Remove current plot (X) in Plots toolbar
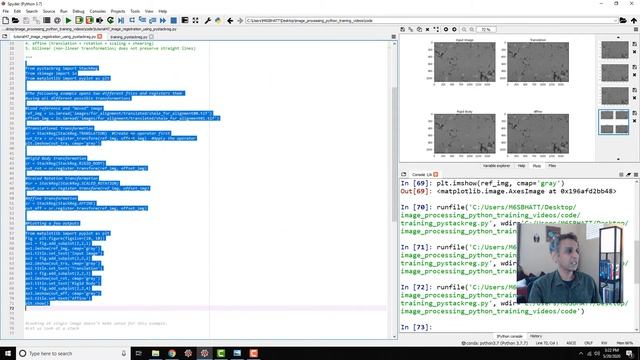 tap(427, 29)
